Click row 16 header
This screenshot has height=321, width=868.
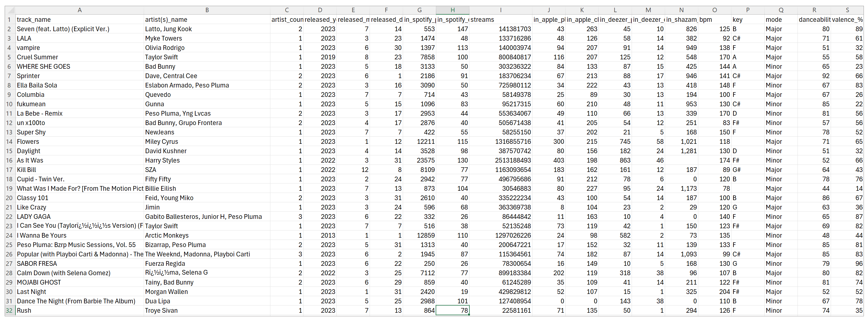(x=9, y=161)
